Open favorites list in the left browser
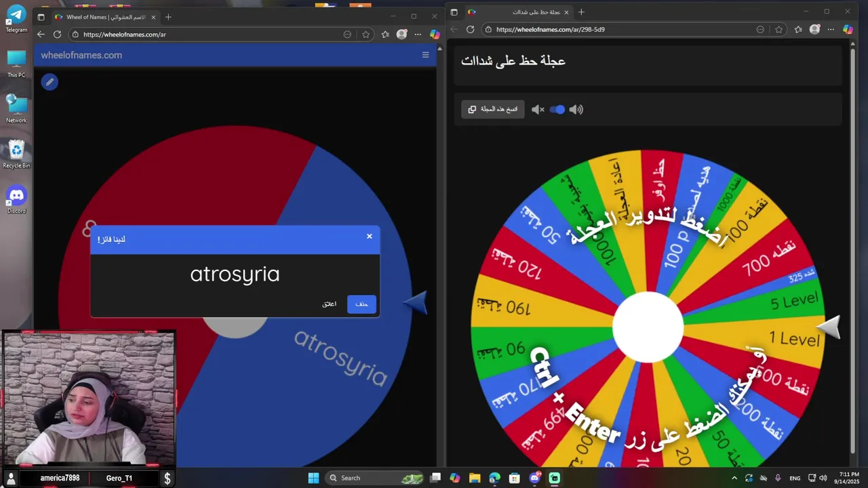 385,35
